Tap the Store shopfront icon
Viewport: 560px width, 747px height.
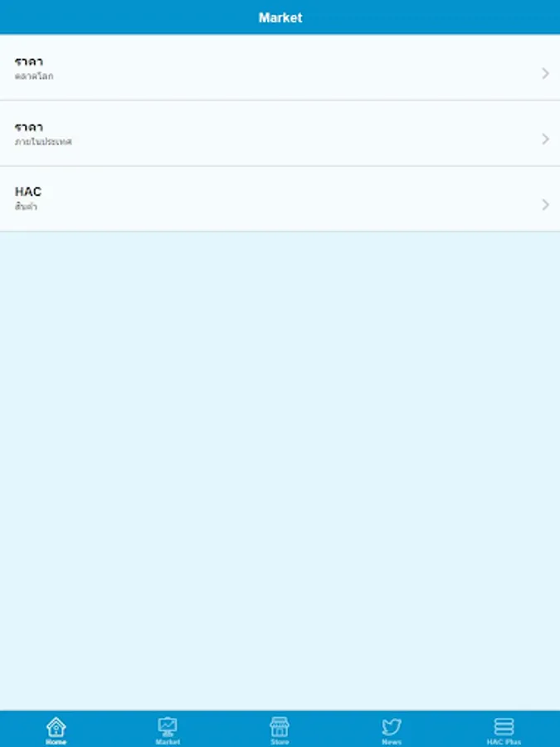coord(280,727)
